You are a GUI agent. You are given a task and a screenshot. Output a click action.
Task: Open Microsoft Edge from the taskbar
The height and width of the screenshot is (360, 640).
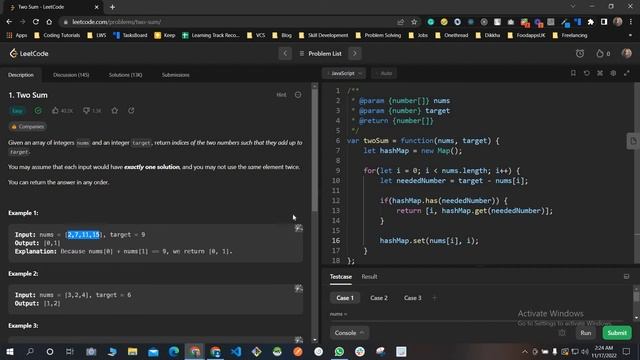coord(174,351)
